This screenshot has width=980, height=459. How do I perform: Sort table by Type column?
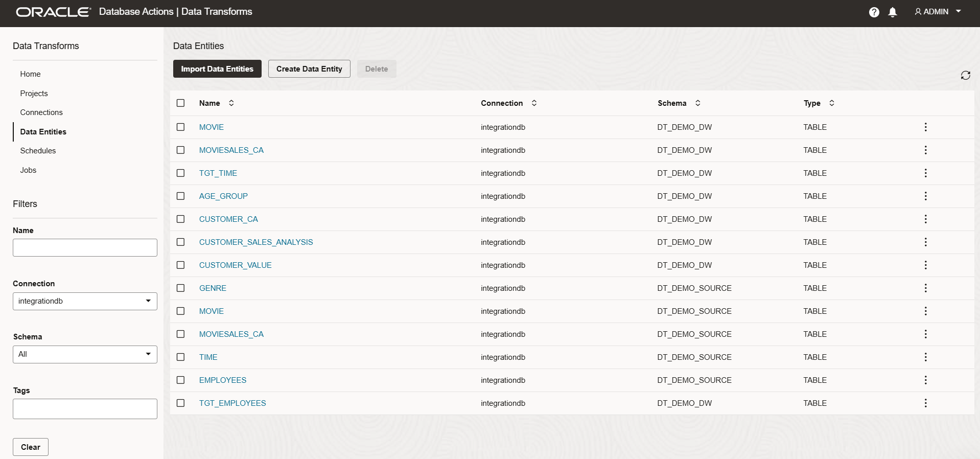click(831, 103)
